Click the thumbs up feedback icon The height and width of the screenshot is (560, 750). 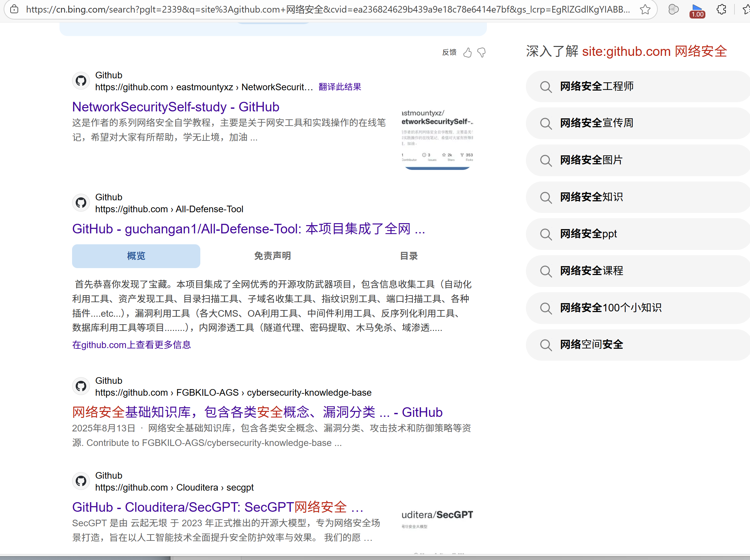(467, 53)
